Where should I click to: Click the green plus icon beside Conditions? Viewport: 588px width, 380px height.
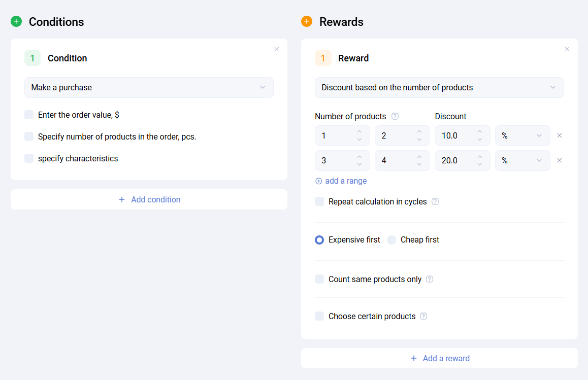[16, 21]
